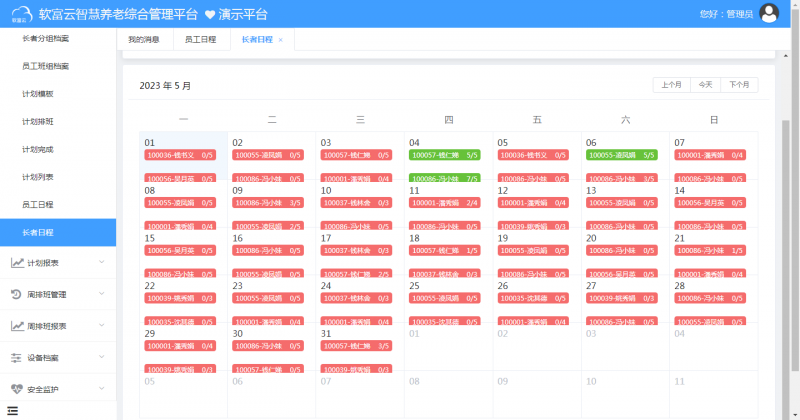Click the 设备档案 sliders icon
This screenshot has height=420, width=800.
tap(16, 358)
